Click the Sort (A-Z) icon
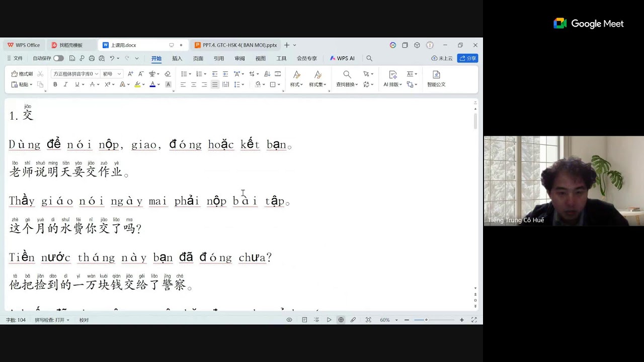Screen dimensions: 644x362 (267, 74)
